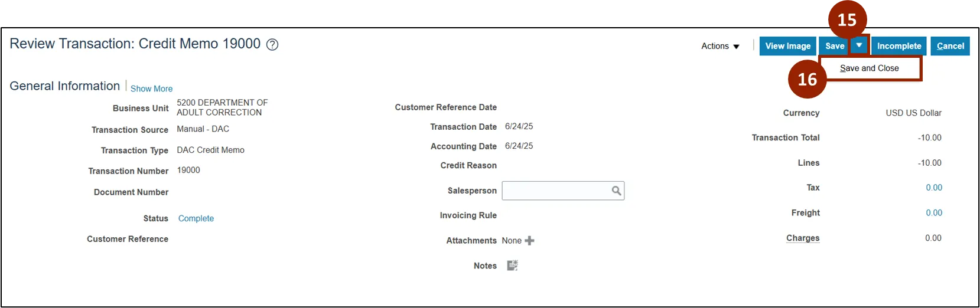The image size is (980, 308).
Task: Open the Notes icon
Action: (x=512, y=266)
